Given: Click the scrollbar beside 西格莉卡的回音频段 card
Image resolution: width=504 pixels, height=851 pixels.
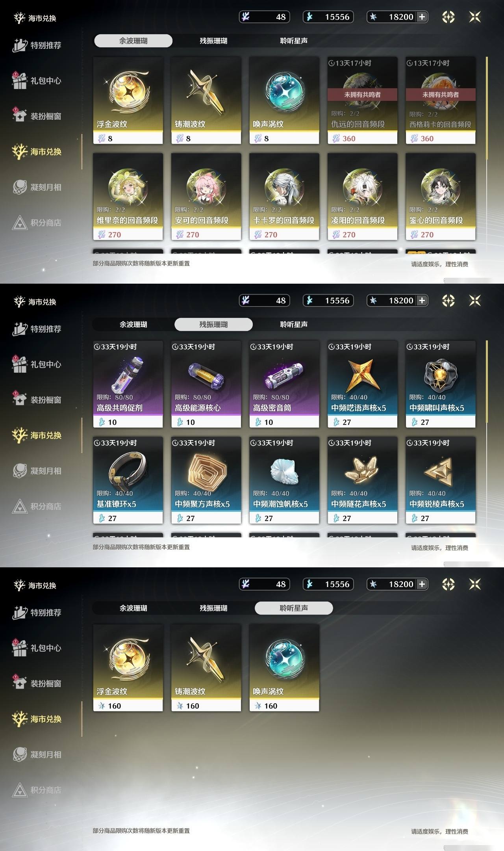Looking at the screenshot, I should [x=487, y=108].
